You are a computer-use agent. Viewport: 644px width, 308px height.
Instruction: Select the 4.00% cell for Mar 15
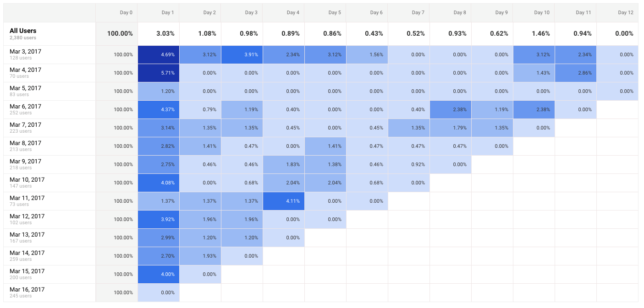159,275
